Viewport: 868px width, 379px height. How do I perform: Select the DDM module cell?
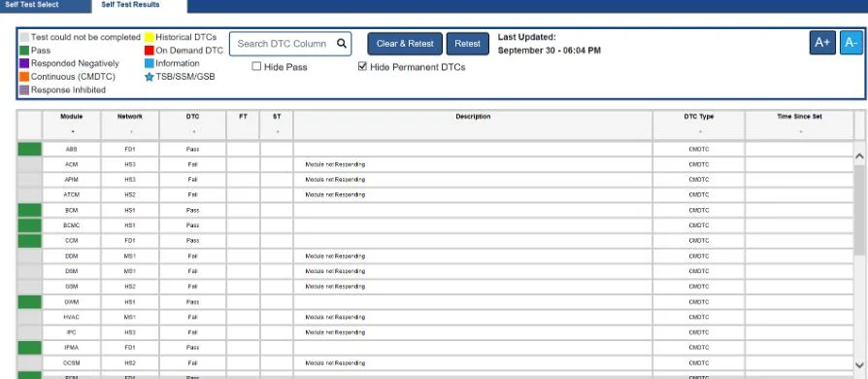72,256
